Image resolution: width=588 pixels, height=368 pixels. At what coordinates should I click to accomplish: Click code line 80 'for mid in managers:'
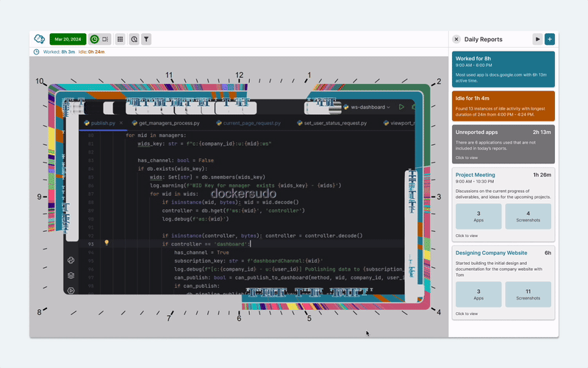tap(156, 135)
